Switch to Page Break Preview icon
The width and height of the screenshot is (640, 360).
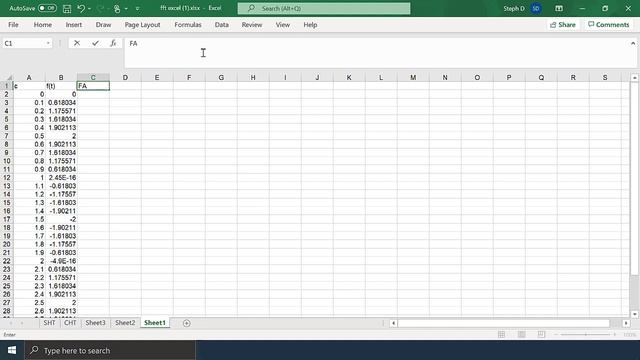(541, 335)
